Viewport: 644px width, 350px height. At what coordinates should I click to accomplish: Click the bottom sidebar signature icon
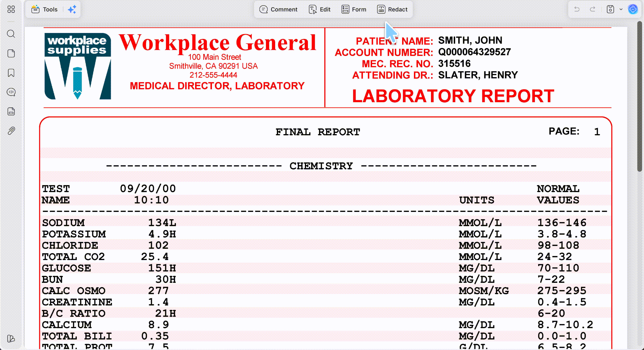11,338
